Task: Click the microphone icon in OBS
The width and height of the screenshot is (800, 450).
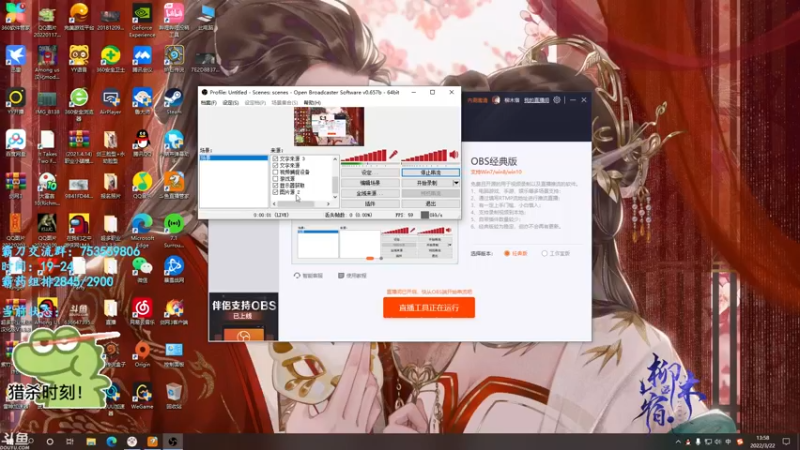Action: coord(393,154)
